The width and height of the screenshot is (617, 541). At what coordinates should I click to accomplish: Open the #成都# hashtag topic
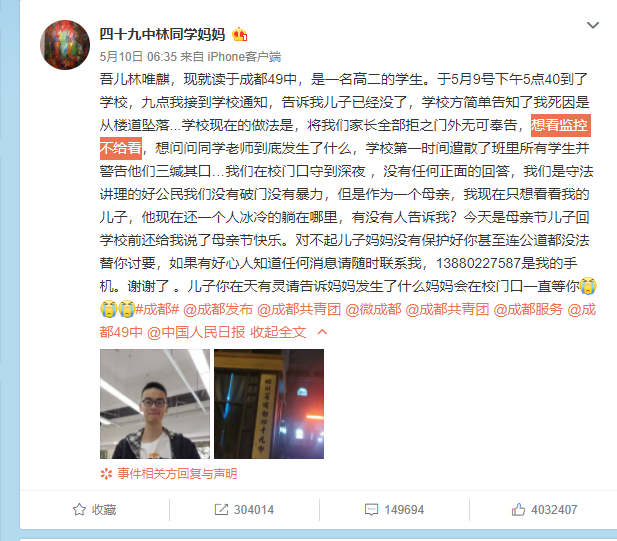(157, 310)
